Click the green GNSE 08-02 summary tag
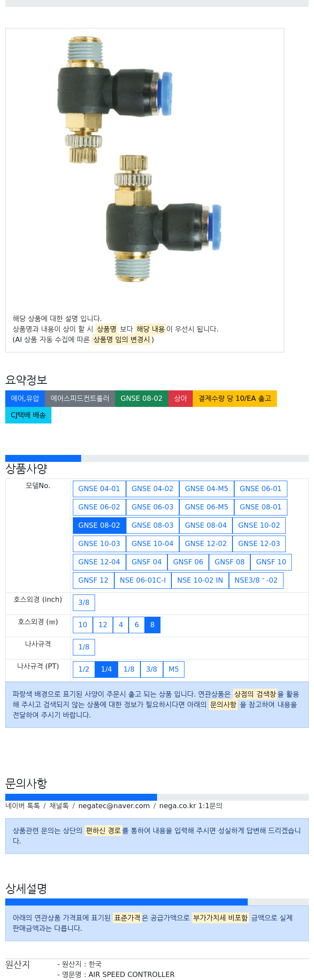The height and width of the screenshot is (980, 314). click(x=141, y=399)
